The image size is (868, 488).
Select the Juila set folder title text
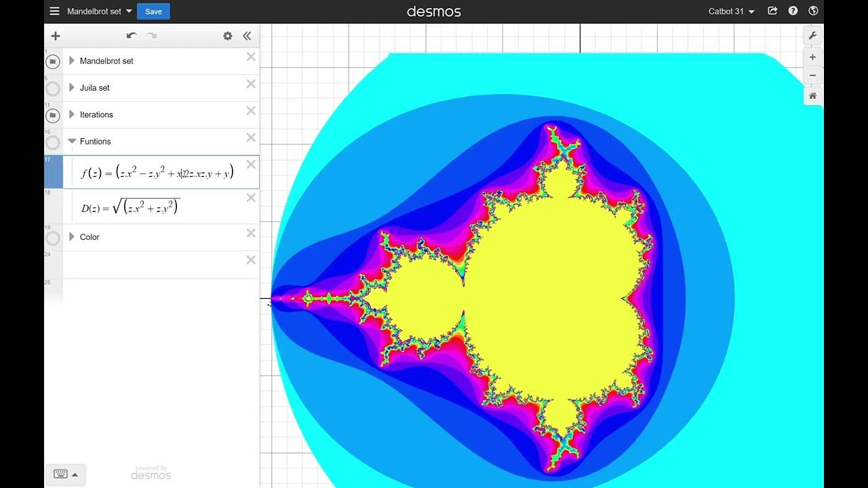[94, 88]
